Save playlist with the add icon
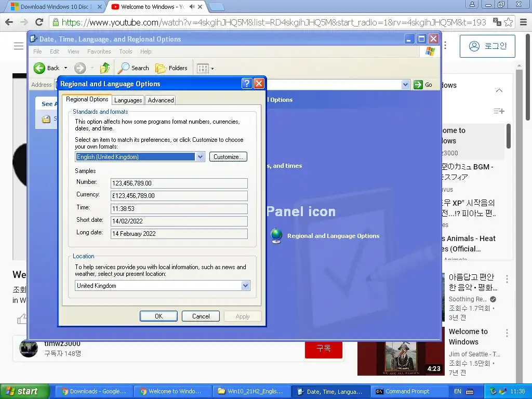This screenshot has width=532, height=399. point(499,111)
